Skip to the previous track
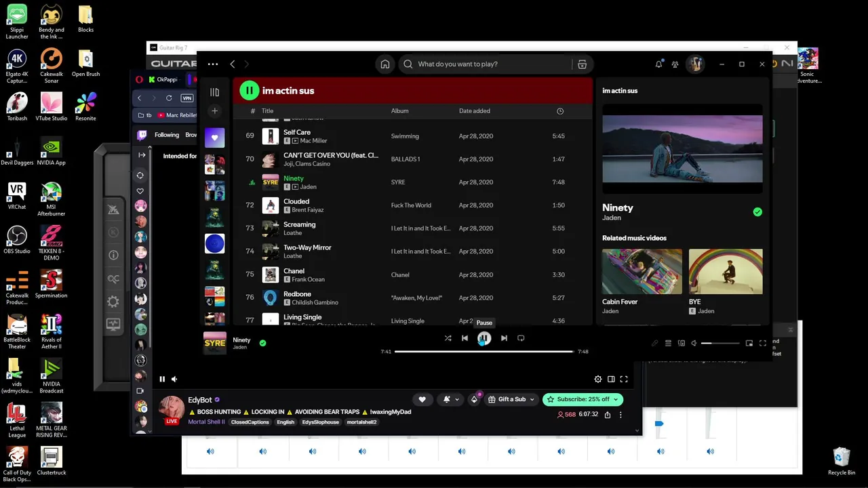Screen dimensions: 868x488 tap(465, 338)
